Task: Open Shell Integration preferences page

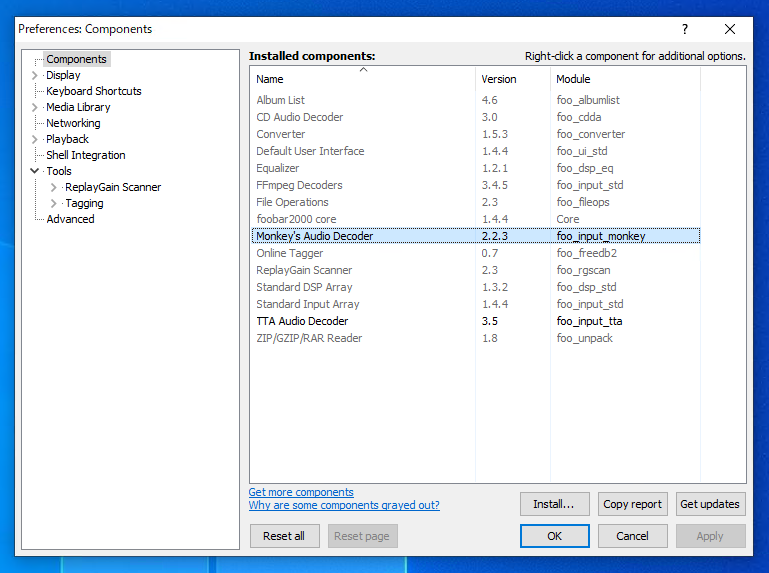Action: click(86, 156)
